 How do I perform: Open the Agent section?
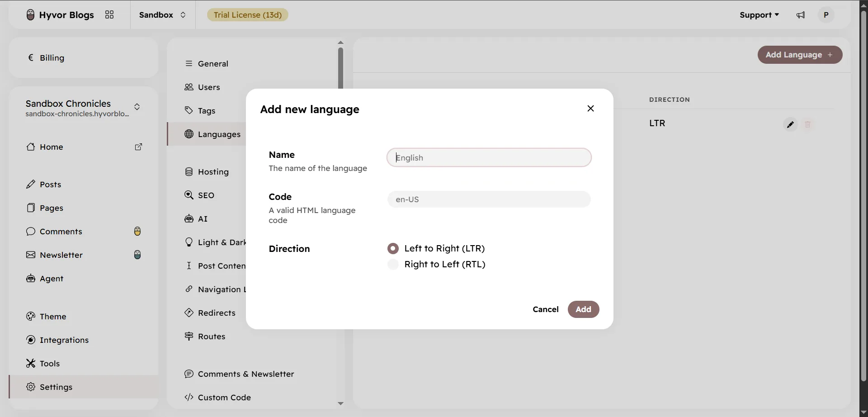click(x=84, y=279)
